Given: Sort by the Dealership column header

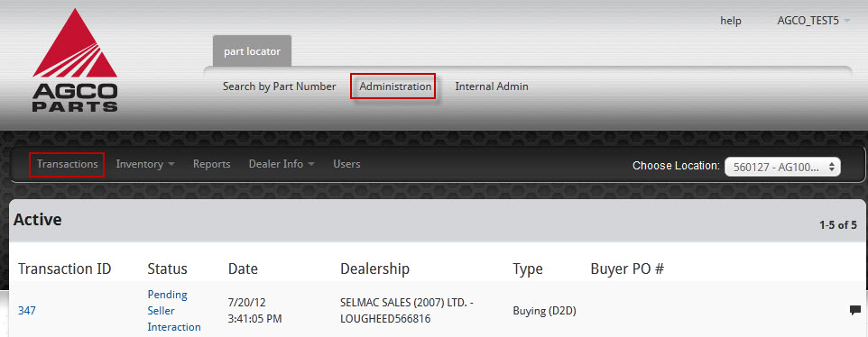Looking at the screenshot, I should point(374,269).
